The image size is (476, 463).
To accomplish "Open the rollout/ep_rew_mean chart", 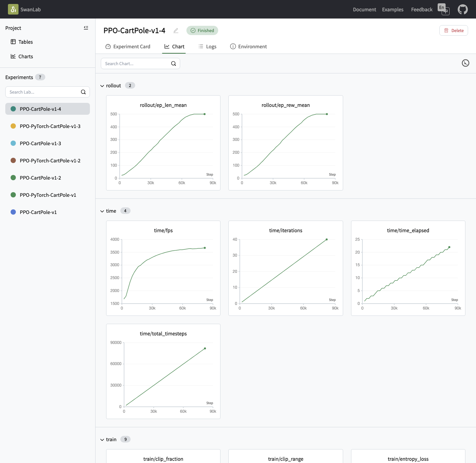I will [286, 143].
